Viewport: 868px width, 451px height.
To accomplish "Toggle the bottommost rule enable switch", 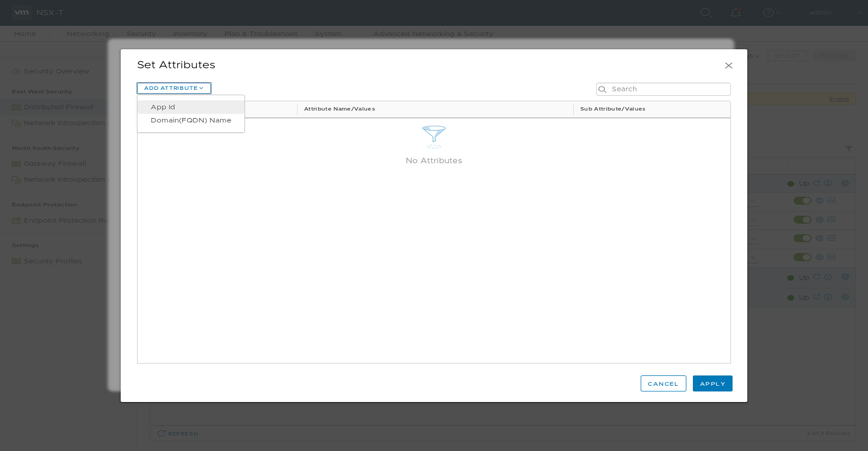I will pos(802,257).
